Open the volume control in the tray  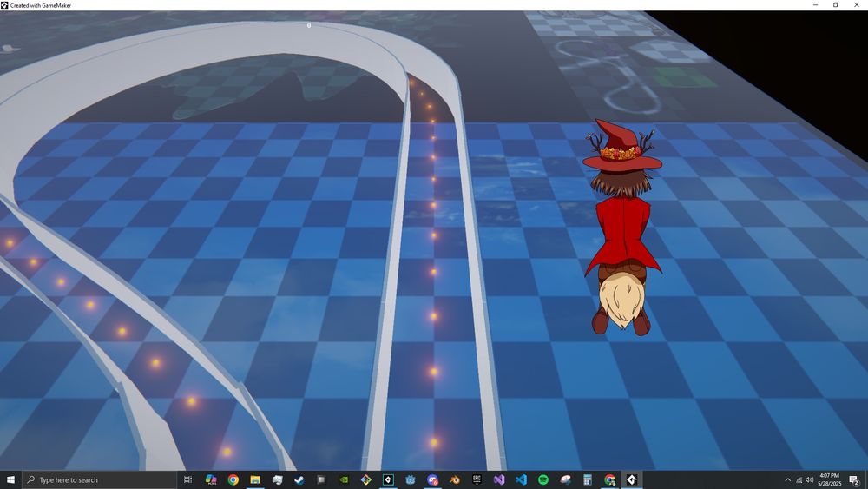(809, 479)
